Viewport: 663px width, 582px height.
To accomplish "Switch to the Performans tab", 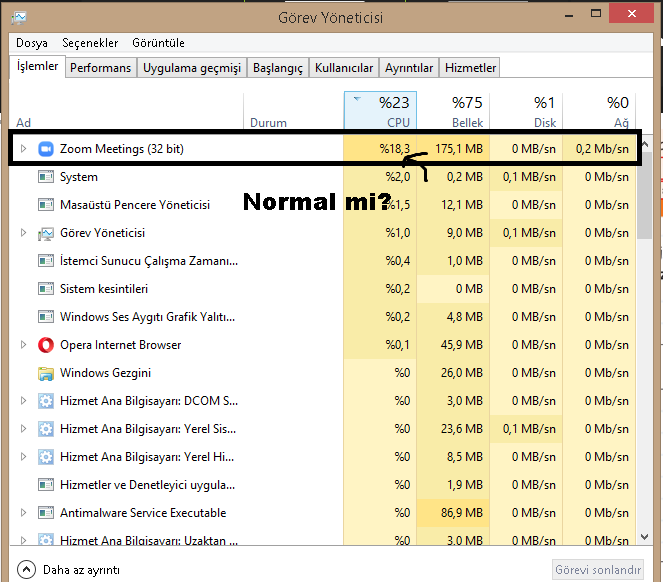I will point(101,68).
